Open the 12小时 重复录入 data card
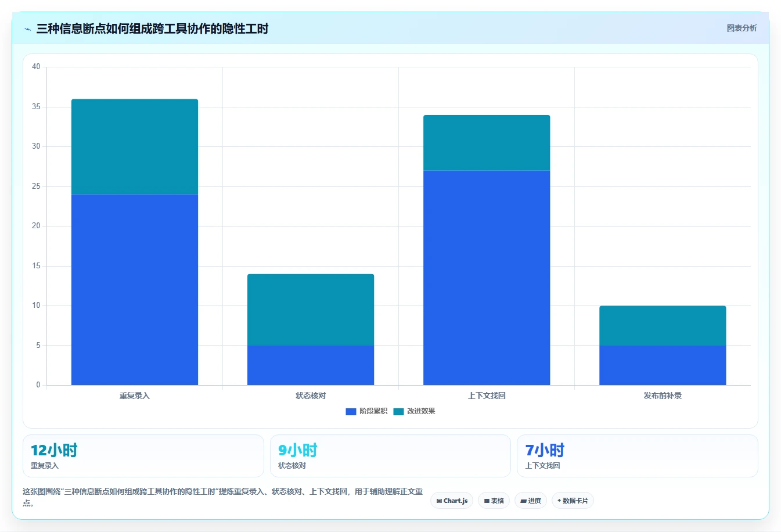This screenshot has width=781, height=532. pyautogui.click(x=143, y=456)
